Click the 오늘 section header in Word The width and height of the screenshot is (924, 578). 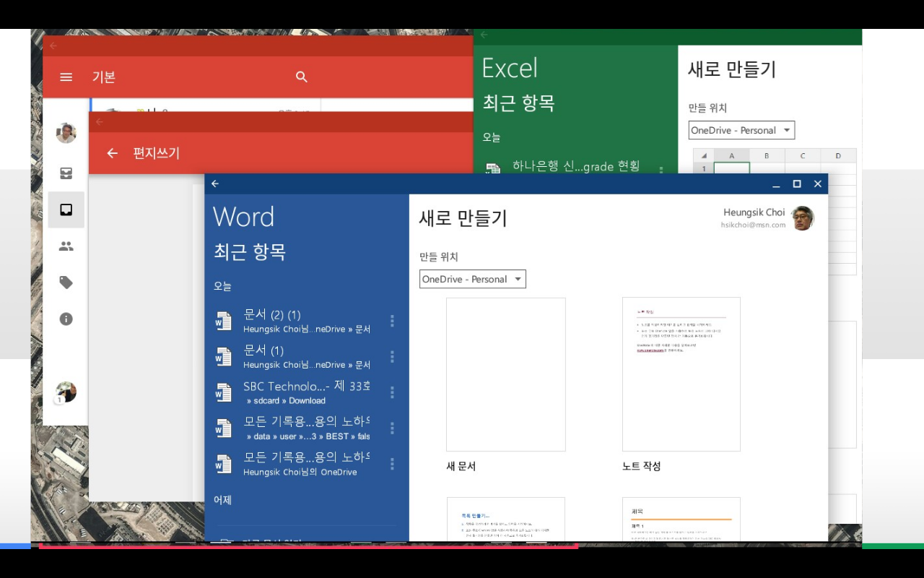[x=222, y=286]
